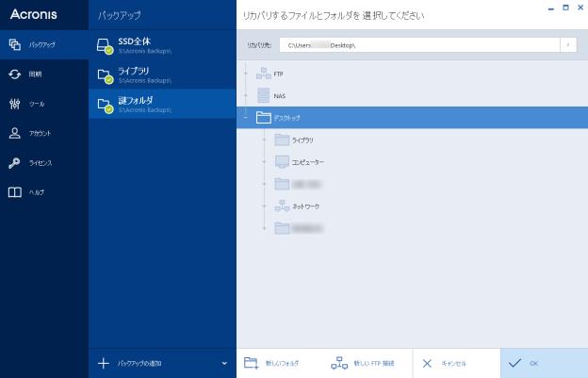
Task: Click the キャンセル button
Action: tap(456, 363)
